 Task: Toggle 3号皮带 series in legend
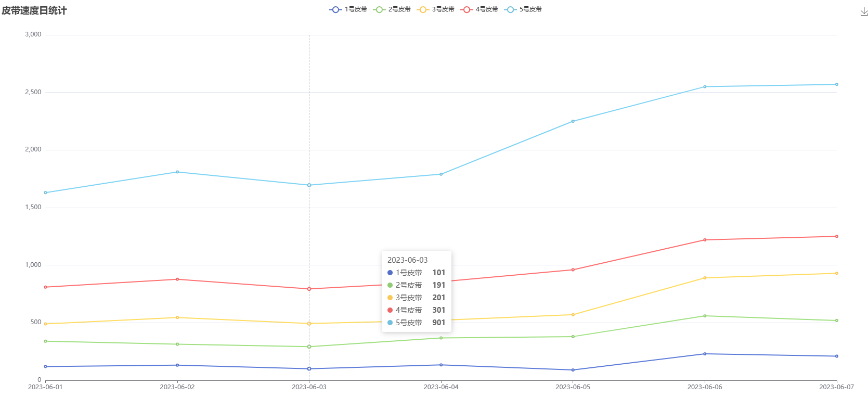(x=436, y=9)
